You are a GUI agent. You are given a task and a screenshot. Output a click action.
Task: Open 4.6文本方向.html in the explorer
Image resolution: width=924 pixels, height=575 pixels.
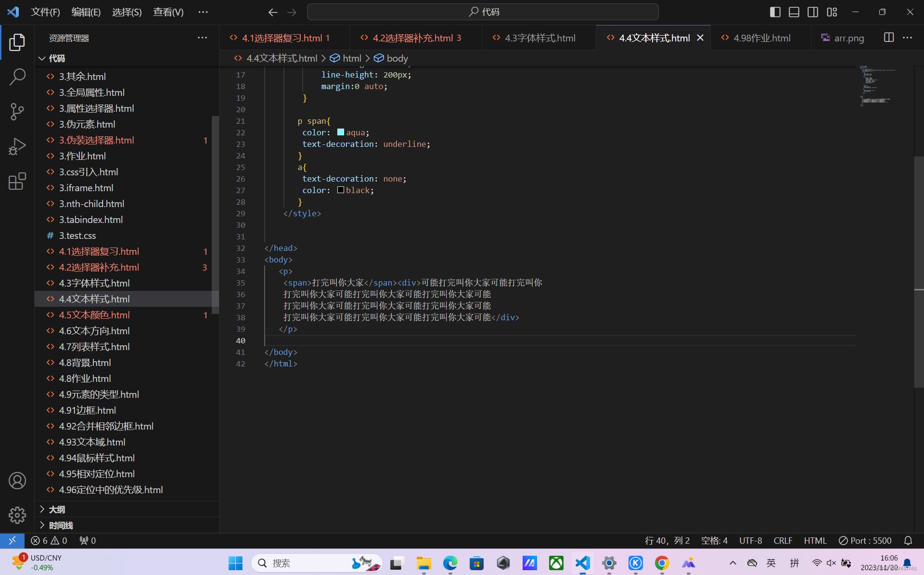(94, 331)
